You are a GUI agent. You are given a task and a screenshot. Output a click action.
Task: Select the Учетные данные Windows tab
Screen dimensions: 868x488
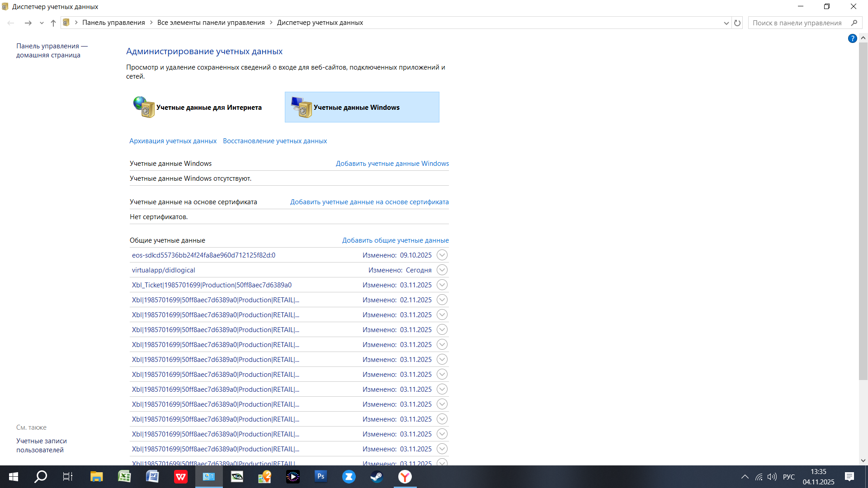362,107
